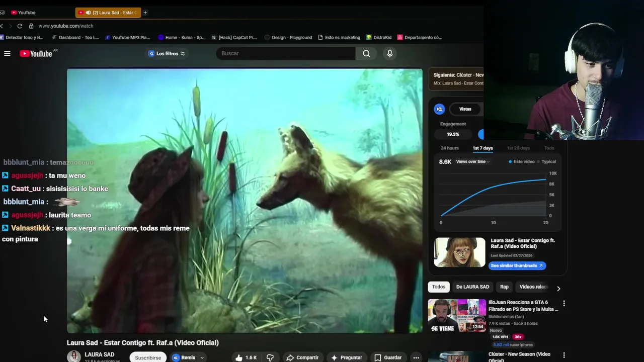This screenshot has width=644, height=362.
Task: Click the www.youtube.com/watch address bar
Action: tap(66, 26)
